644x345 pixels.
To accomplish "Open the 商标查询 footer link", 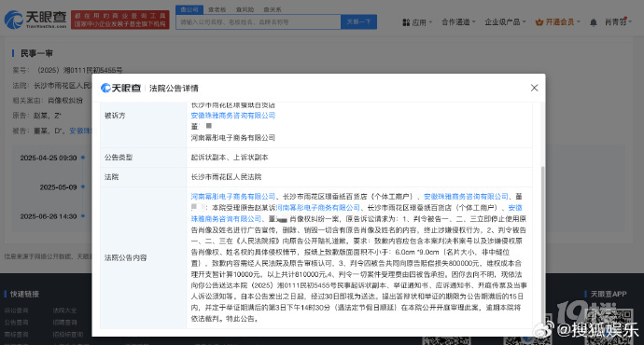I will point(17,335).
